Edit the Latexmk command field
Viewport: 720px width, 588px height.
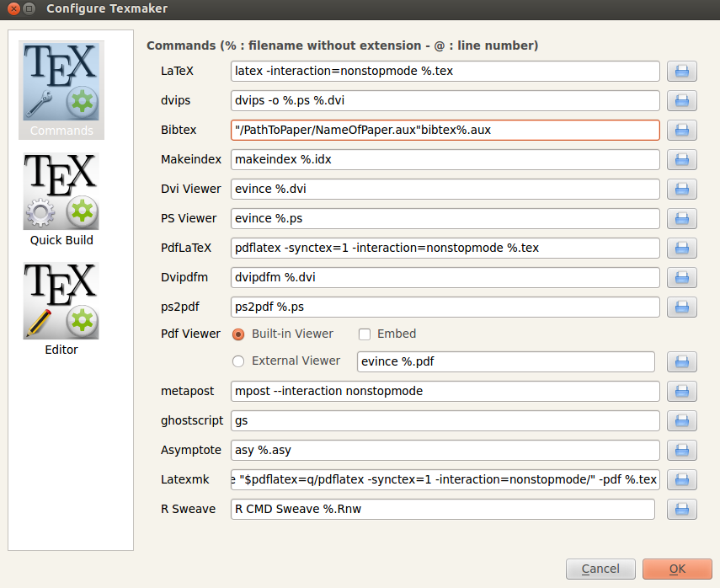pos(445,479)
